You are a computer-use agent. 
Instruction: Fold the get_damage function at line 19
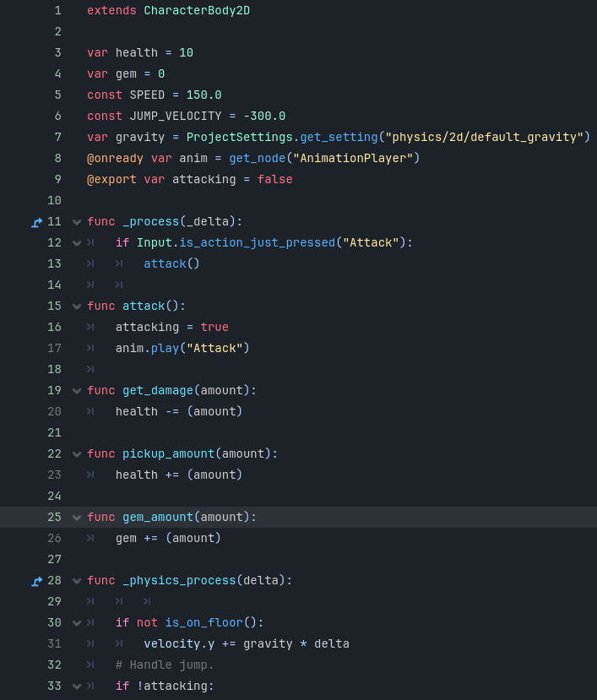click(77, 391)
